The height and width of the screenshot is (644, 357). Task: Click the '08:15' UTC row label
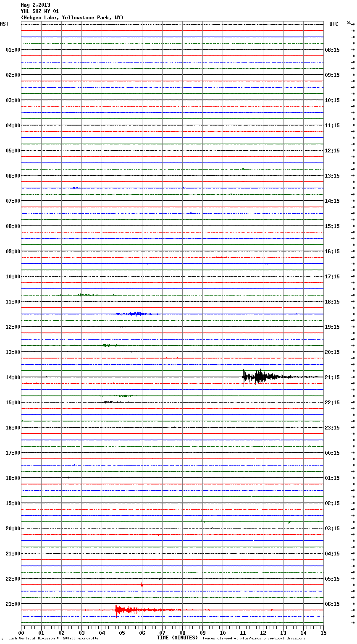click(x=332, y=50)
